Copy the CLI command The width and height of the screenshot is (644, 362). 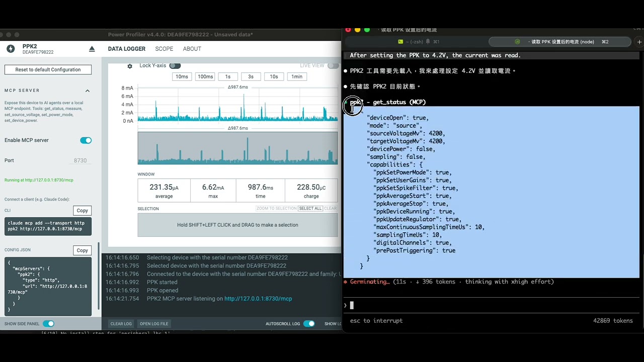[x=82, y=211]
